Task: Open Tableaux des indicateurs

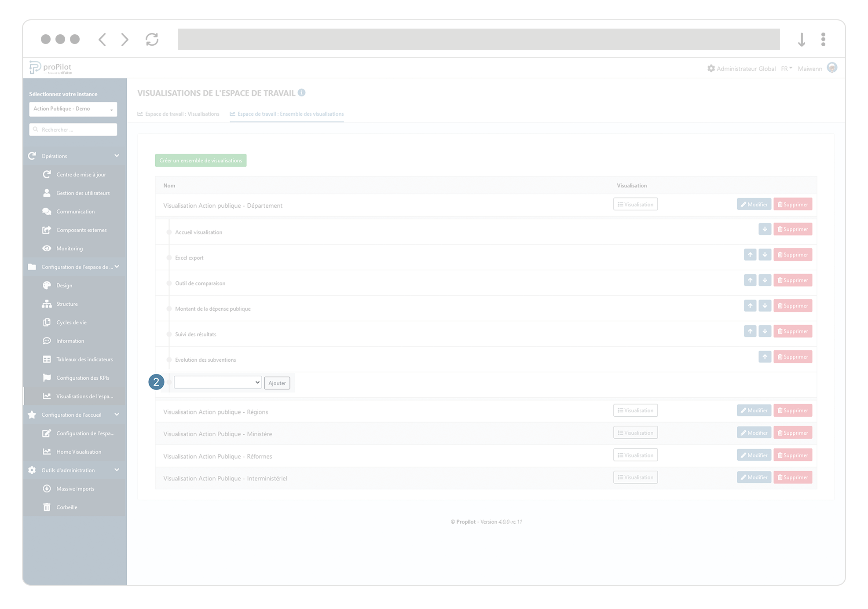Action: pos(84,359)
